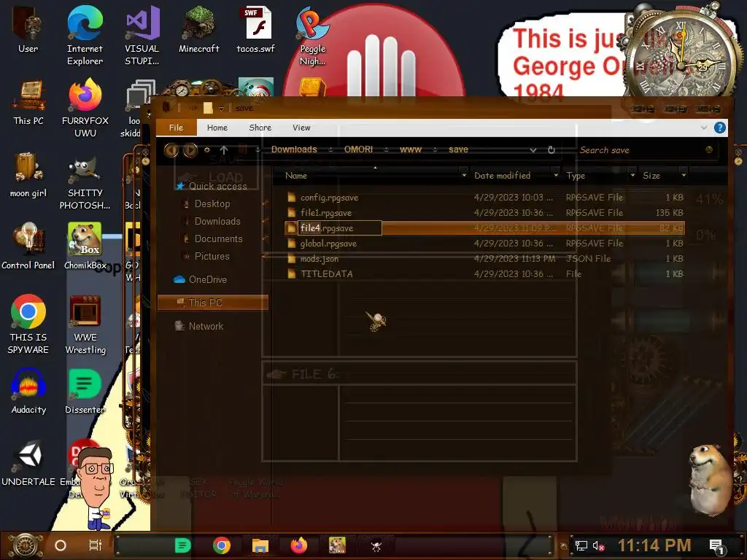Go up one folder level arrow
Image resolution: width=747 pixels, height=560 pixels.
(x=224, y=150)
